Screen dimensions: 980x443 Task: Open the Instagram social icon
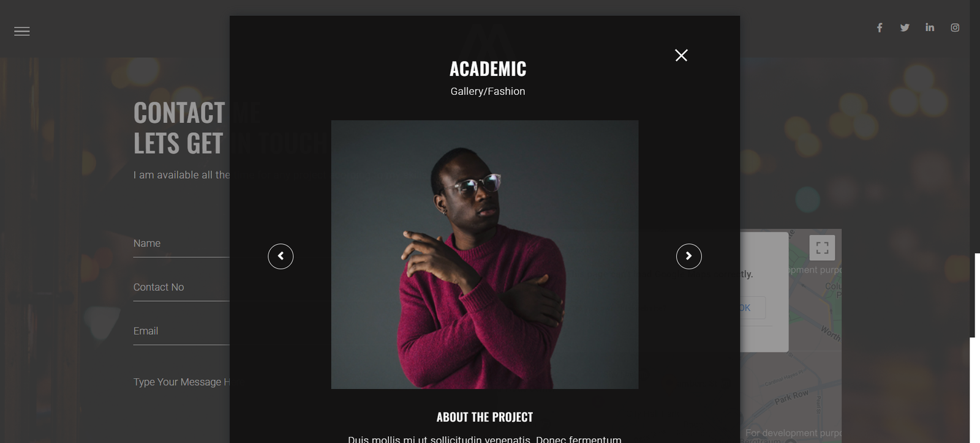coord(955,28)
